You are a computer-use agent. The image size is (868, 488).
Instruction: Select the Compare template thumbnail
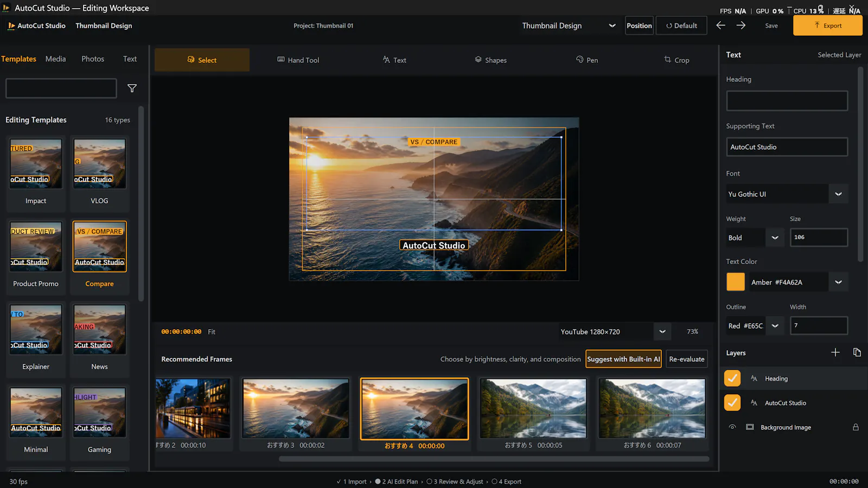100,247
